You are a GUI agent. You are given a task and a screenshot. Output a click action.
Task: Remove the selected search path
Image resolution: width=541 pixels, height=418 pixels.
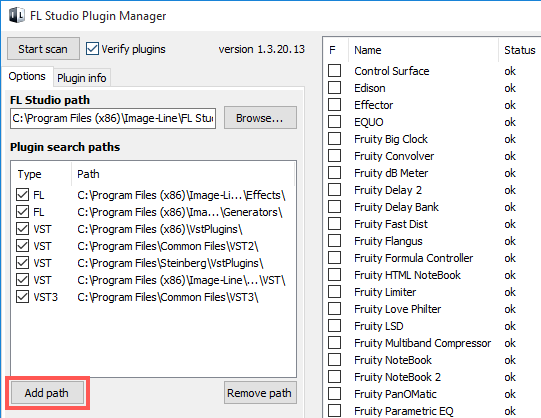(260, 393)
